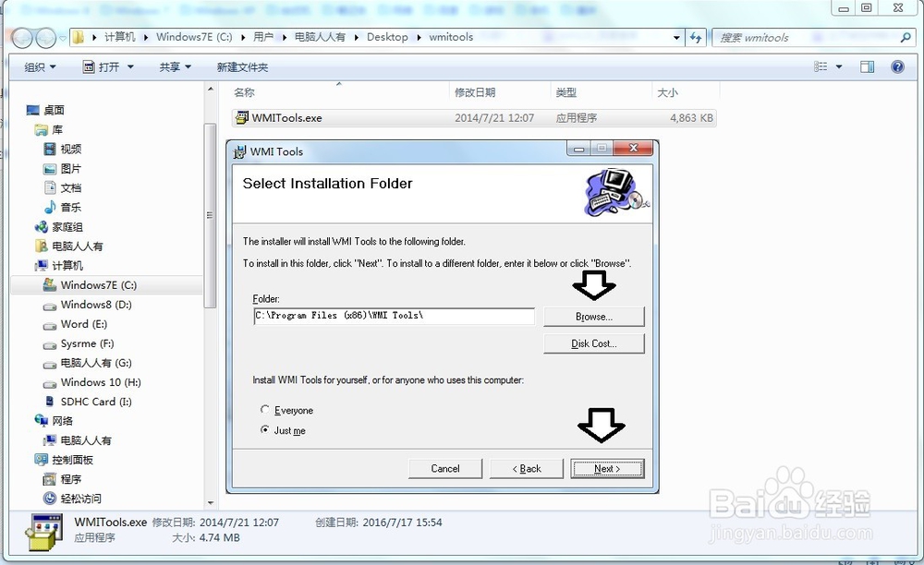This screenshot has height=565, width=924.
Task: Select 桌面 in navigation tree
Action: [54, 110]
